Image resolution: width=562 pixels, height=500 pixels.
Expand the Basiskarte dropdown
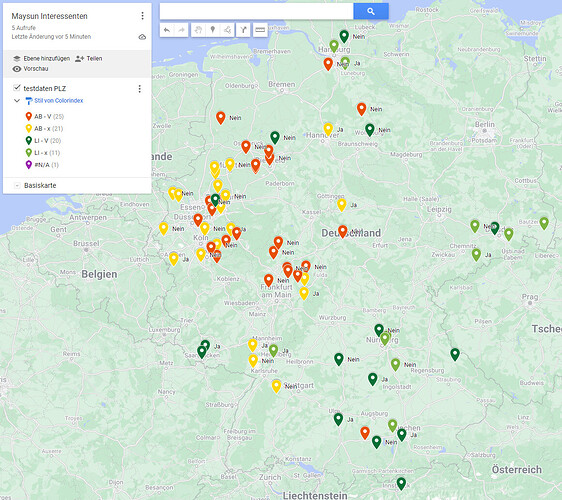point(17,185)
